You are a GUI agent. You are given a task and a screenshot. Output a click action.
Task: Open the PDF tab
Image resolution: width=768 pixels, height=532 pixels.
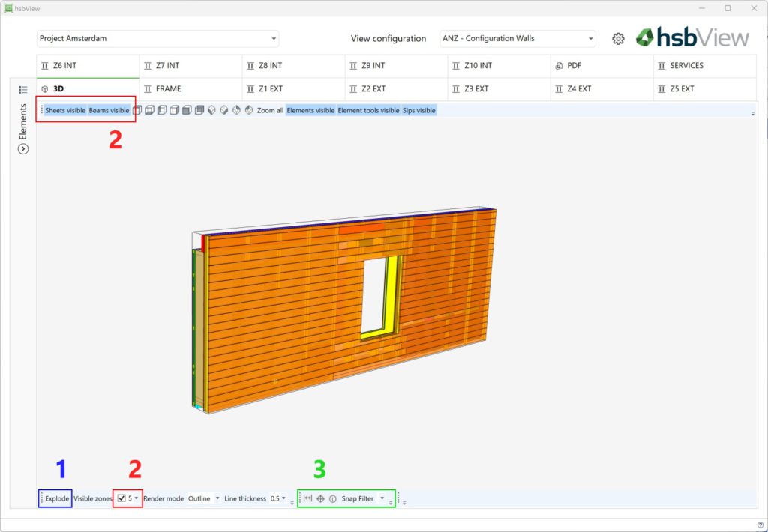(602, 66)
